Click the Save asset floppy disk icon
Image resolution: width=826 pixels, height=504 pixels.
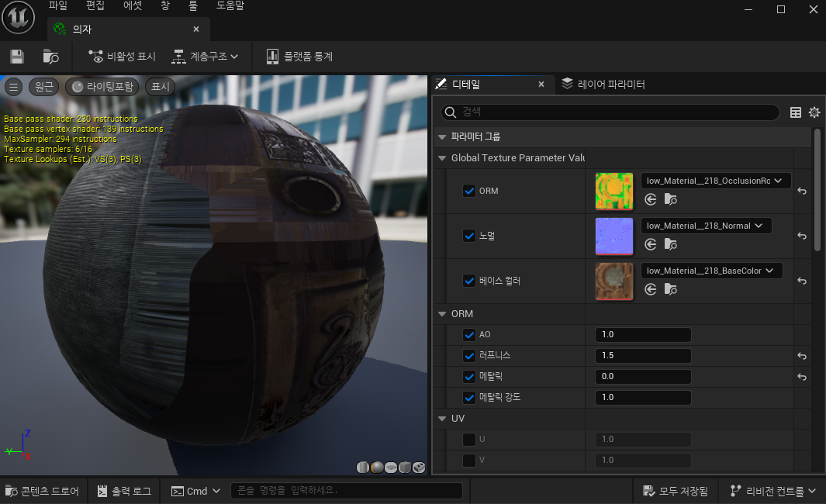pyautogui.click(x=17, y=57)
